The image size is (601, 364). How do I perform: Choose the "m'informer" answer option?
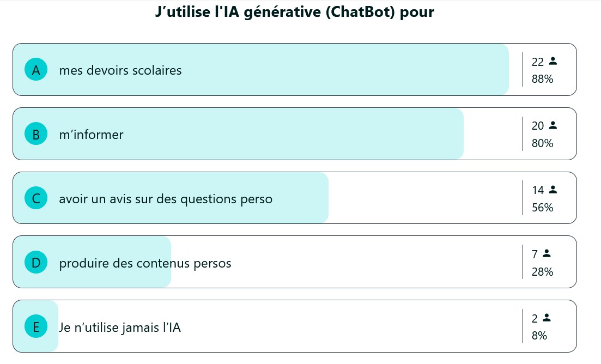coord(91,135)
